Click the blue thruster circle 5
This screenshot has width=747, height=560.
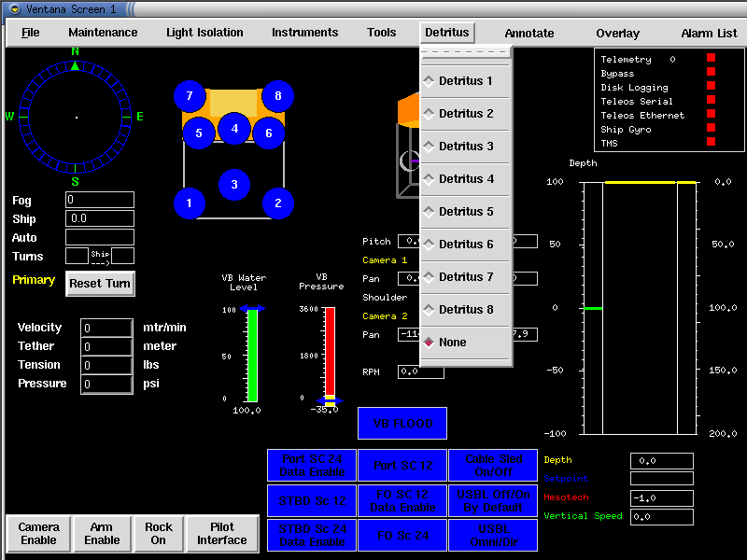point(199,133)
